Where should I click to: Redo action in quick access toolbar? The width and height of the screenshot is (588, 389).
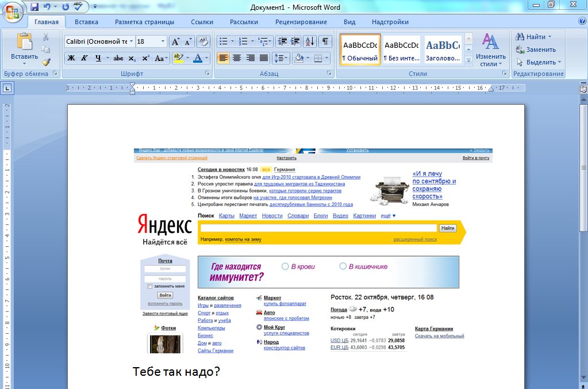[66, 7]
